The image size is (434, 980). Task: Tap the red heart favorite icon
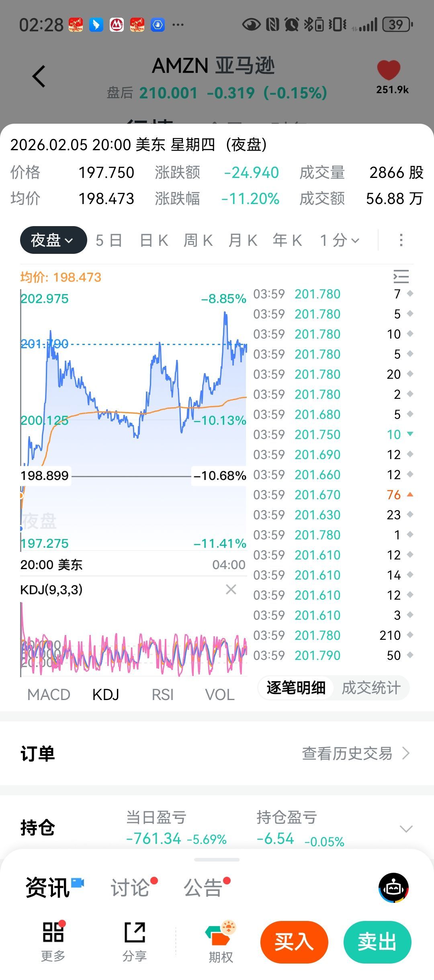389,70
